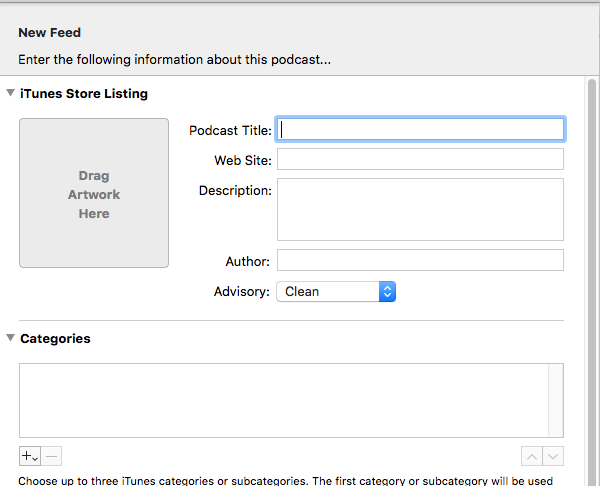Click the Categories section heading
This screenshot has height=486, width=600.
coord(55,339)
